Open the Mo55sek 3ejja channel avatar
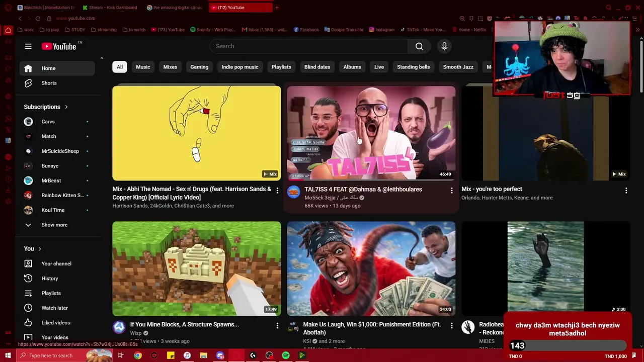The width and height of the screenshot is (644, 362). pos(293,192)
